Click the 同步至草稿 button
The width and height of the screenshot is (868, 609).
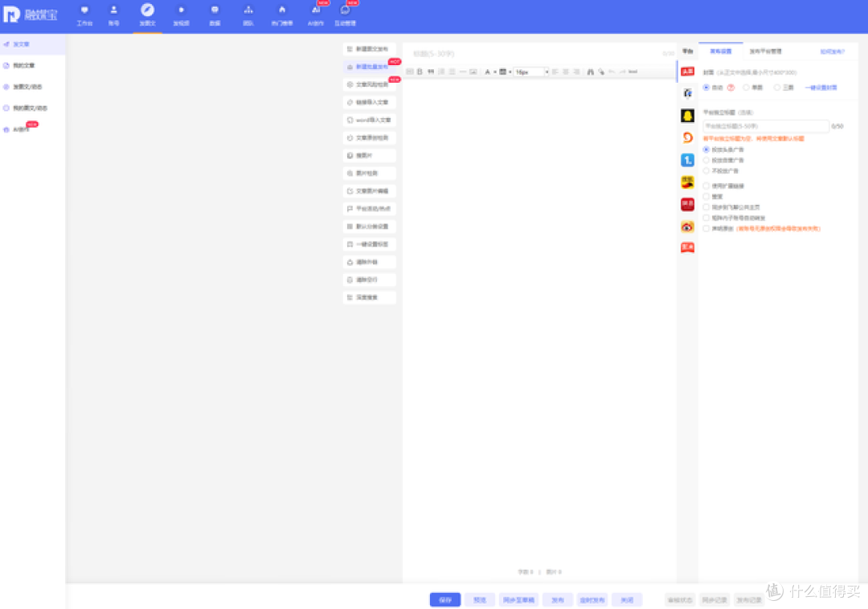click(518, 599)
